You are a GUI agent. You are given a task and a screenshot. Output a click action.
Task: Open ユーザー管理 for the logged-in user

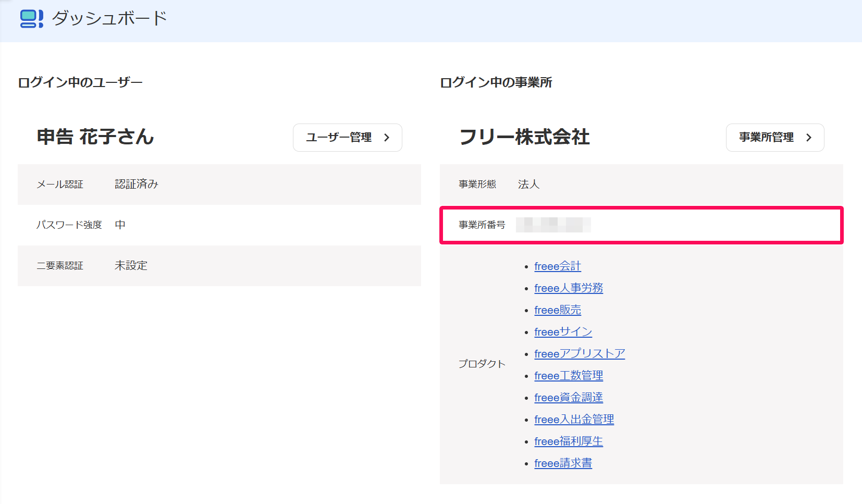click(x=347, y=138)
